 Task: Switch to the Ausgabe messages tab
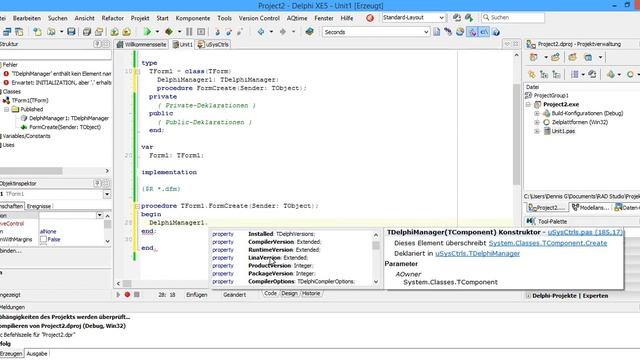point(37,354)
